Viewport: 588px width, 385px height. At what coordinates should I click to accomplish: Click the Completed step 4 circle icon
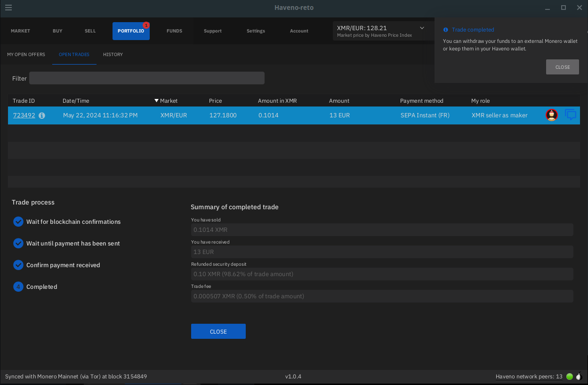pyautogui.click(x=18, y=287)
